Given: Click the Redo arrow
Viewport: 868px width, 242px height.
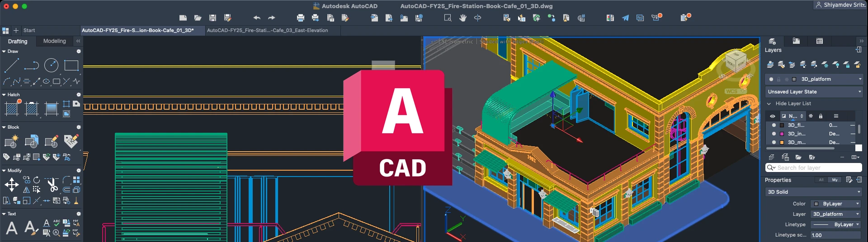Looking at the screenshot, I should 271,18.
